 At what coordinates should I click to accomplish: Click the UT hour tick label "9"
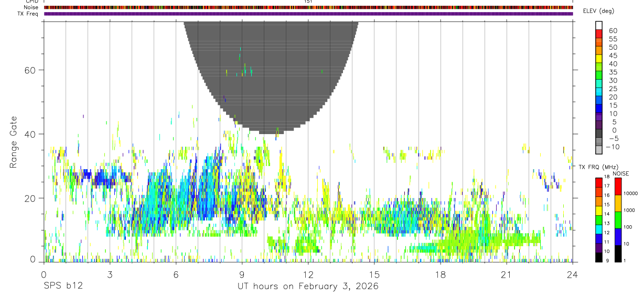point(242,274)
